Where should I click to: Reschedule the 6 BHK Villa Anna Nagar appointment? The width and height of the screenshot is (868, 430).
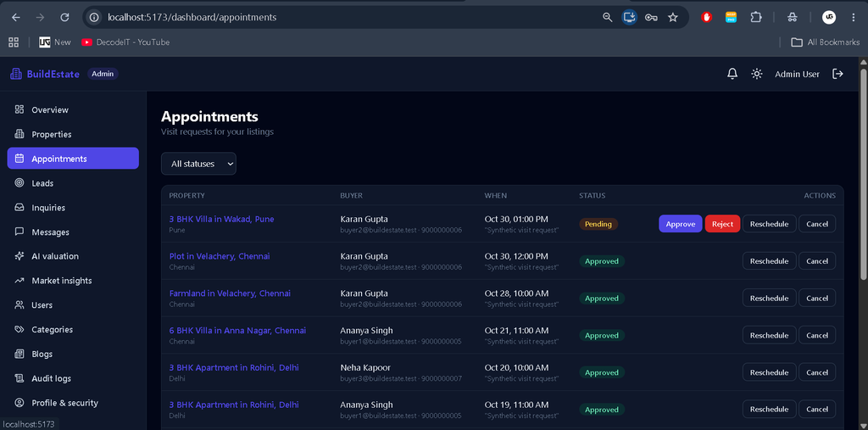pos(770,335)
